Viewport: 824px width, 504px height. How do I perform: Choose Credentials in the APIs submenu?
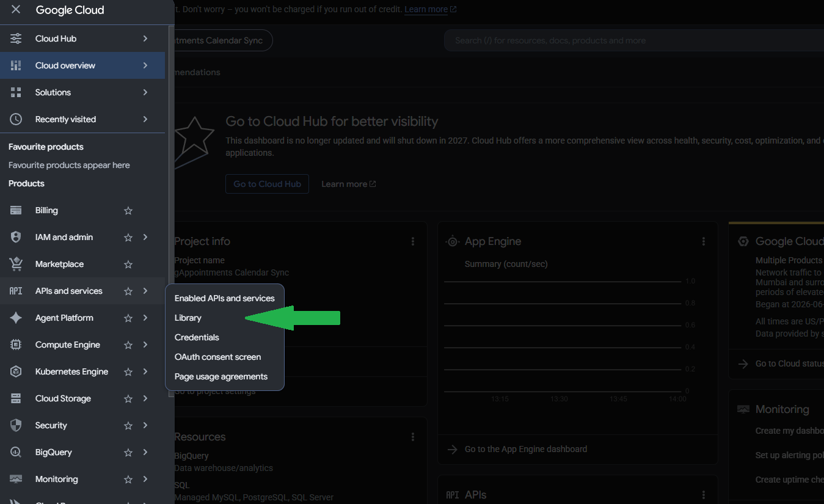pos(225,337)
